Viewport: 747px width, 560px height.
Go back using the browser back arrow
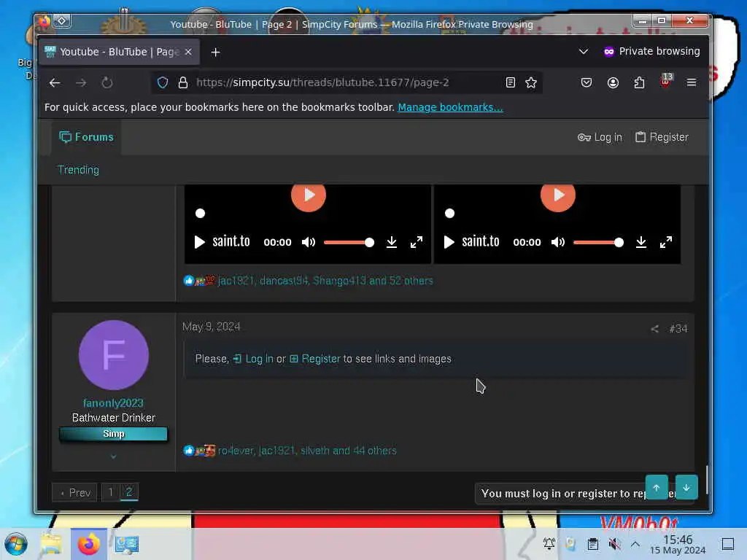pyautogui.click(x=55, y=83)
